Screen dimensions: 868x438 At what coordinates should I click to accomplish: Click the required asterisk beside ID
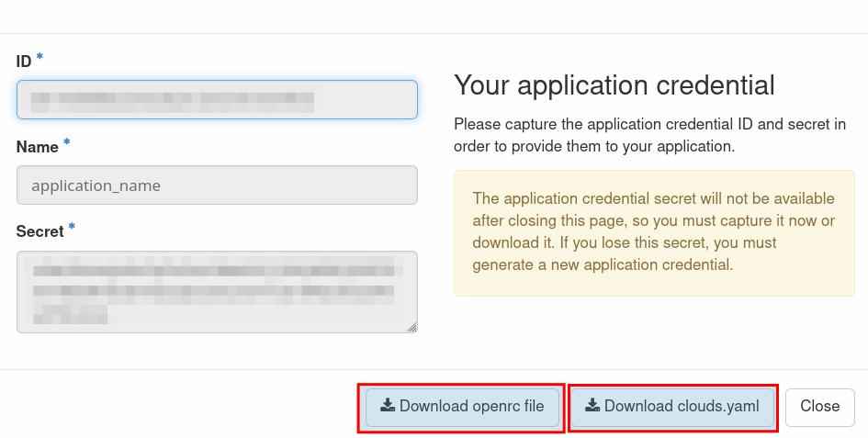[x=39, y=59]
